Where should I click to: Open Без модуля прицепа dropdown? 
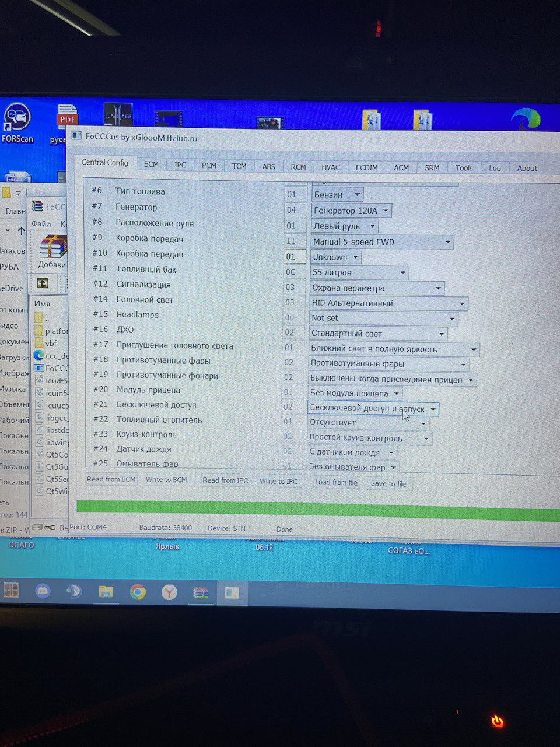tap(355, 393)
